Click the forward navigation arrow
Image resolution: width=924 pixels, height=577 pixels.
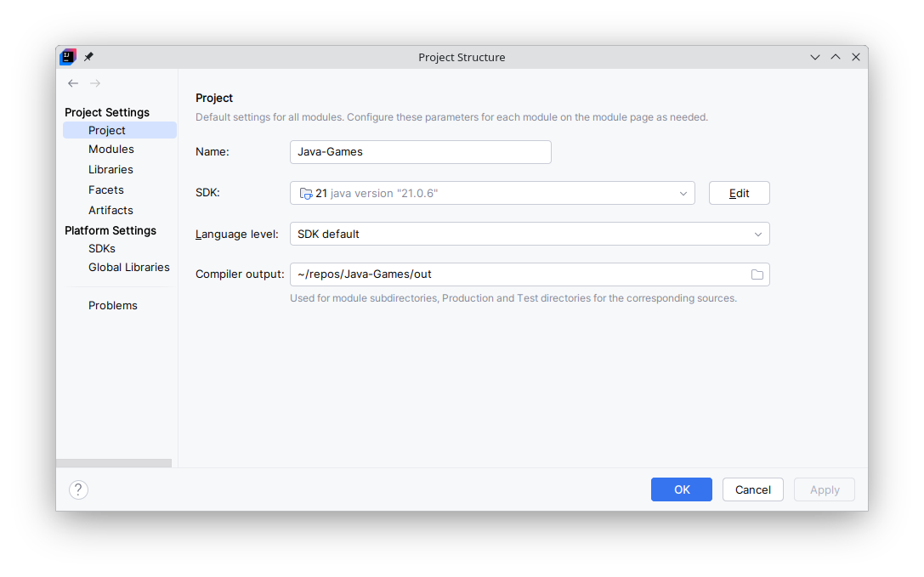pyautogui.click(x=95, y=83)
